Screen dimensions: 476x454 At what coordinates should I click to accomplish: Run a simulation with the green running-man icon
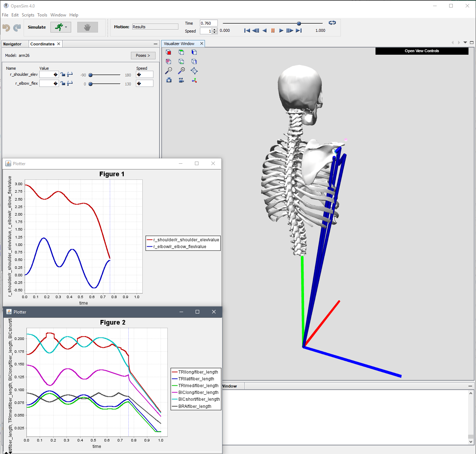[x=58, y=27]
